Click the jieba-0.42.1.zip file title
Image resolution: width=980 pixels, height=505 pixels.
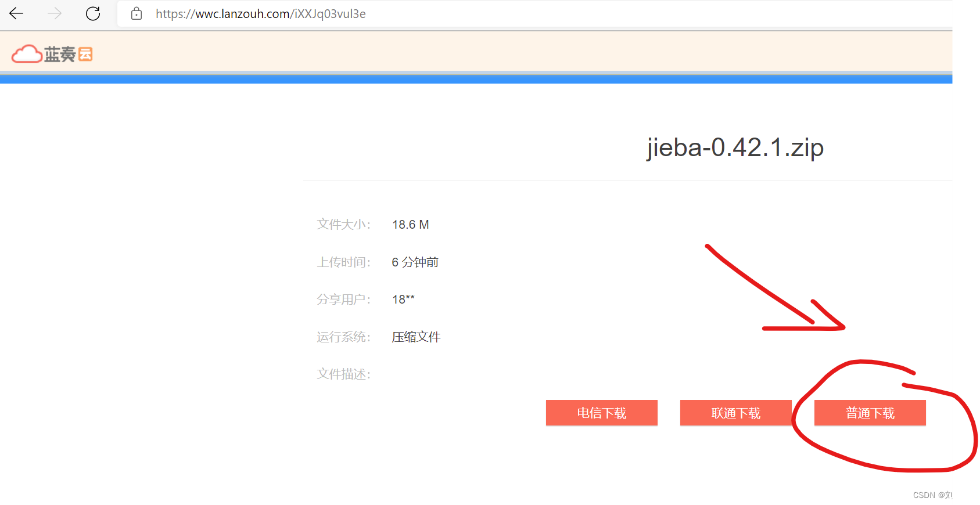point(735,148)
